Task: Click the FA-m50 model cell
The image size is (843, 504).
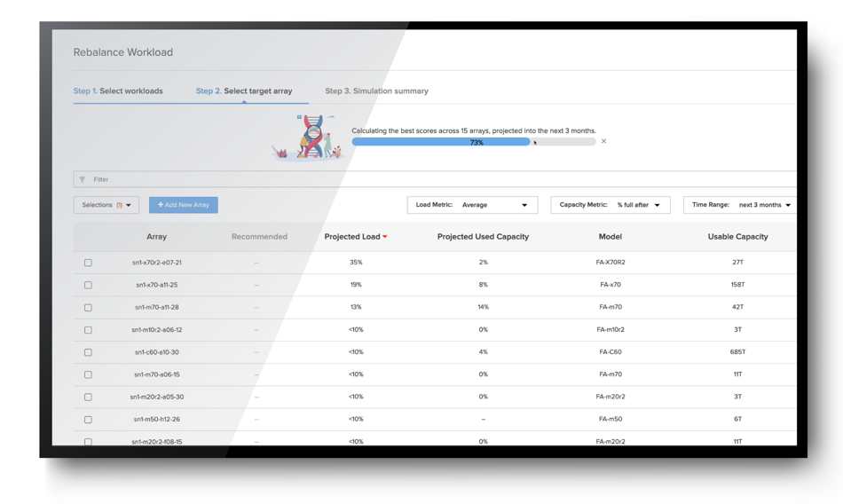Action: pyautogui.click(x=611, y=419)
